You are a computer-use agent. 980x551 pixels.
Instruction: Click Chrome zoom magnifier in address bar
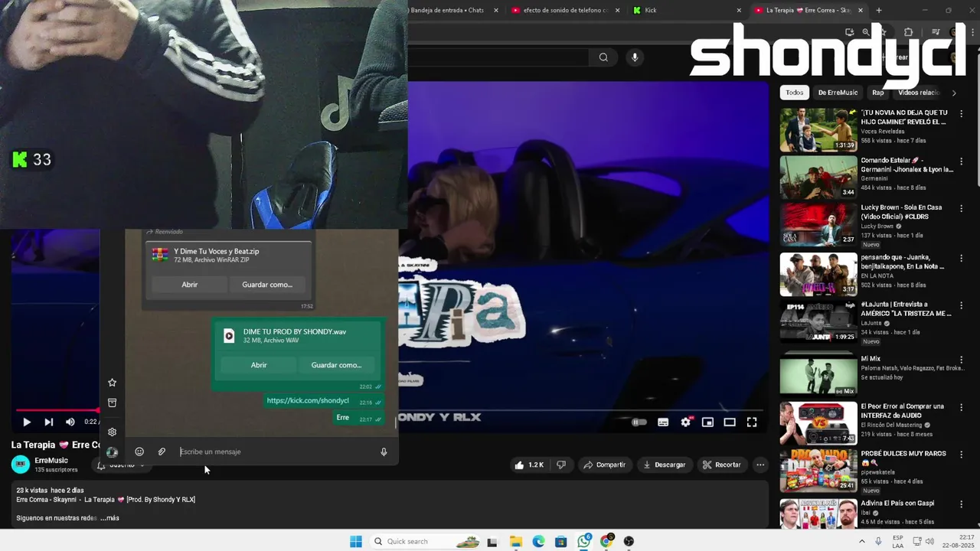point(866,32)
